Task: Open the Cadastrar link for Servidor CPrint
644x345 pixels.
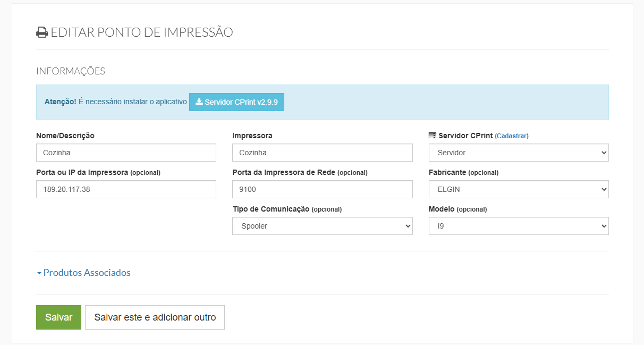Action: pos(512,136)
